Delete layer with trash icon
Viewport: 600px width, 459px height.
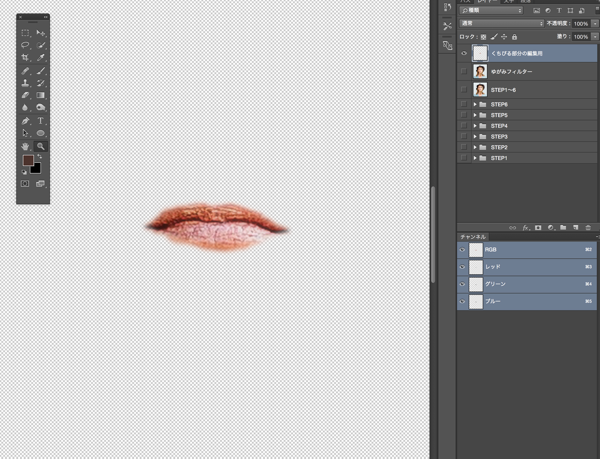(x=588, y=228)
